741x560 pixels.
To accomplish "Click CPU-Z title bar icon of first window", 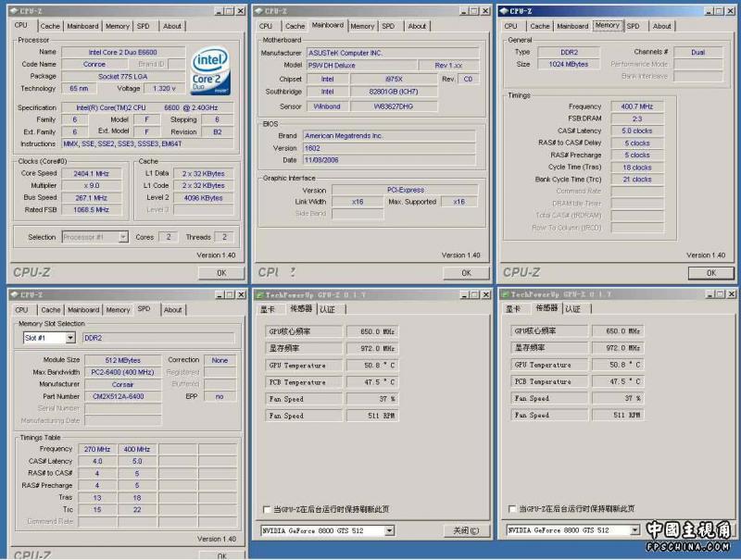I will (14, 11).
